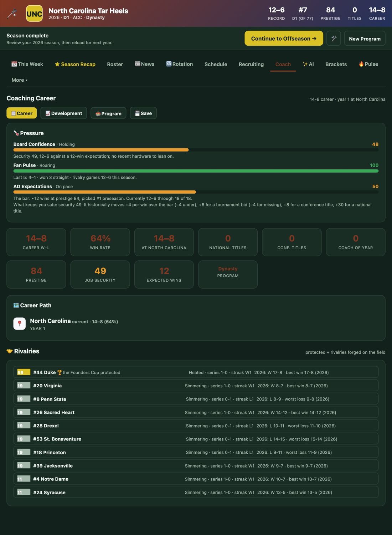Screen dimensions: 392x535
Task: Click the 19 heat badge for Virginia
Action: tap(24, 386)
